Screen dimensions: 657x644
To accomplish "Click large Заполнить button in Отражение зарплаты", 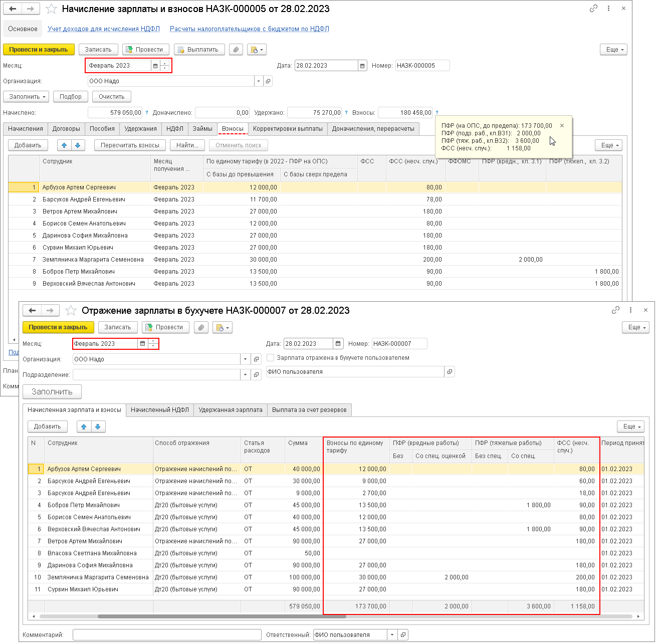I will [52, 392].
